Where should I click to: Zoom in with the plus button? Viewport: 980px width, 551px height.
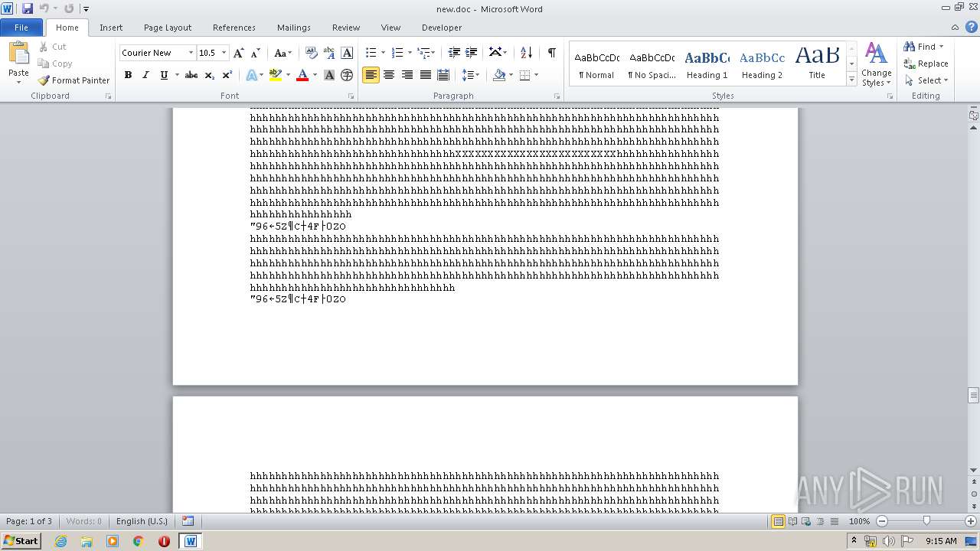[971, 521]
